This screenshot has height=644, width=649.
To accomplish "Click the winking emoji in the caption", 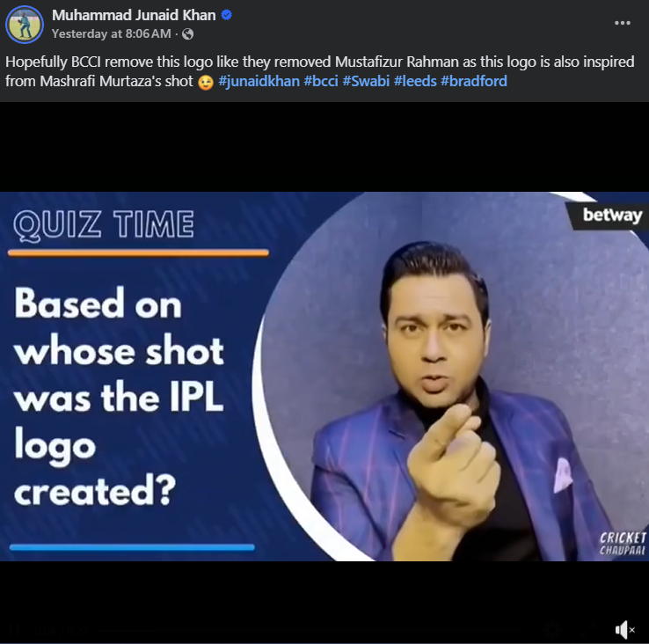I will [x=206, y=82].
